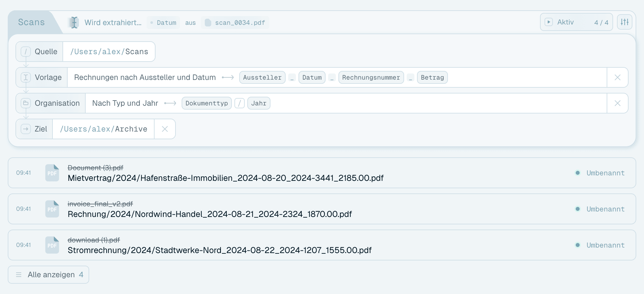The width and height of the screenshot is (644, 294).
Task: Open the Stromrechnung Stadtwerke-Nord renamed file
Action: (x=220, y=250)
